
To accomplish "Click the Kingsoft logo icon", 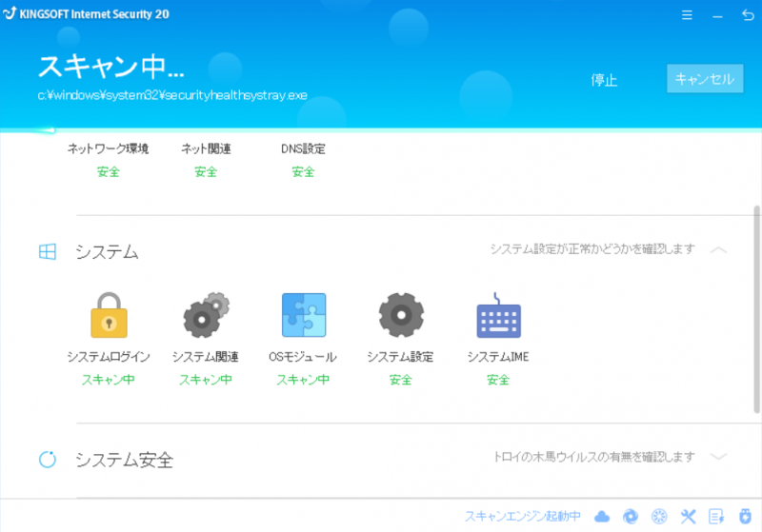I will (10, 13).
